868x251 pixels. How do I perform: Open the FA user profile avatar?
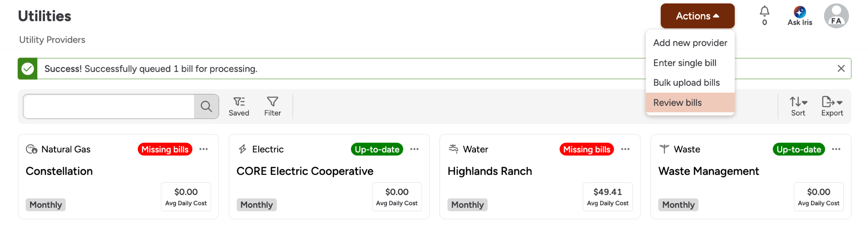[836, 16]
